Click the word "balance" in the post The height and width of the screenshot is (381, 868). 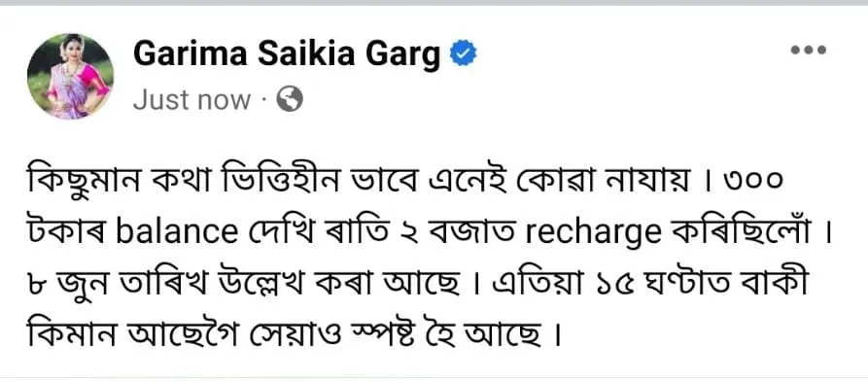pos(176,233)
